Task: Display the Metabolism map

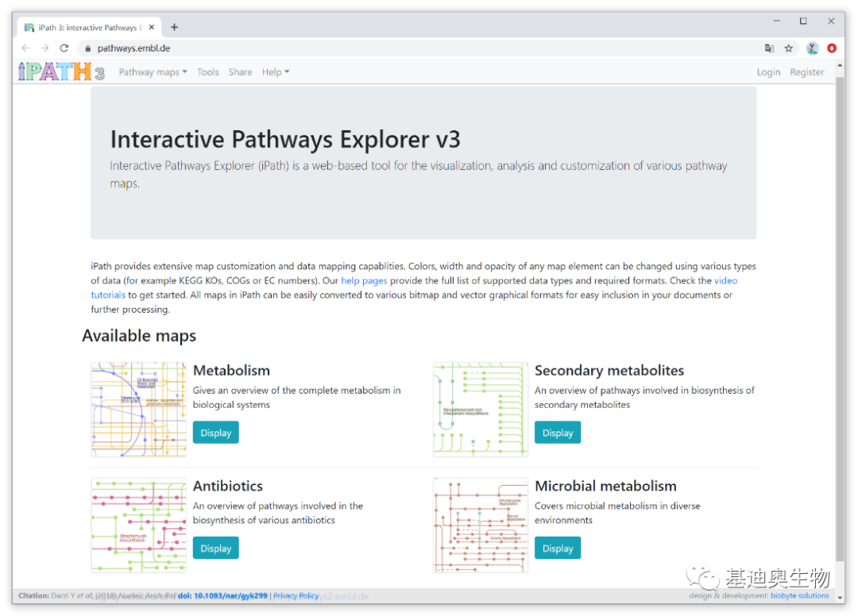Action: (215, 433)
